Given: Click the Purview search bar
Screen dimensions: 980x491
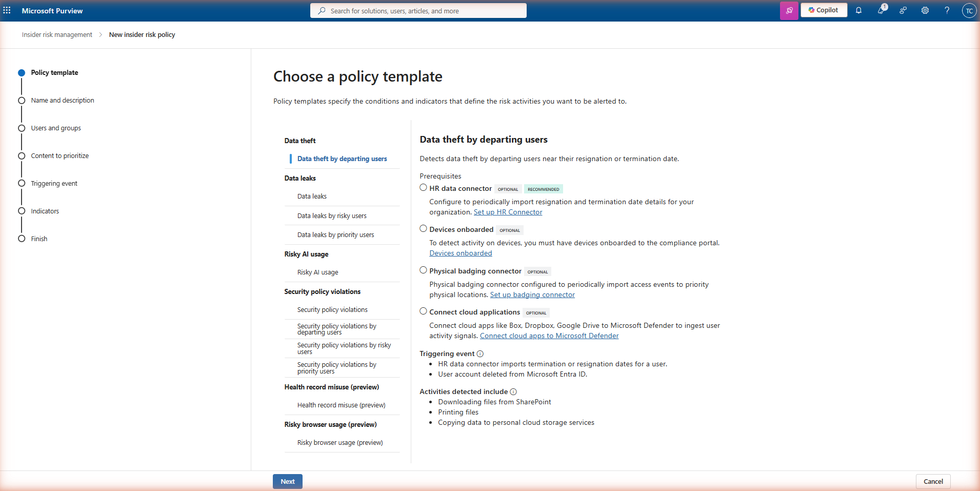Looking at the screenshot, I should (418, 10).
